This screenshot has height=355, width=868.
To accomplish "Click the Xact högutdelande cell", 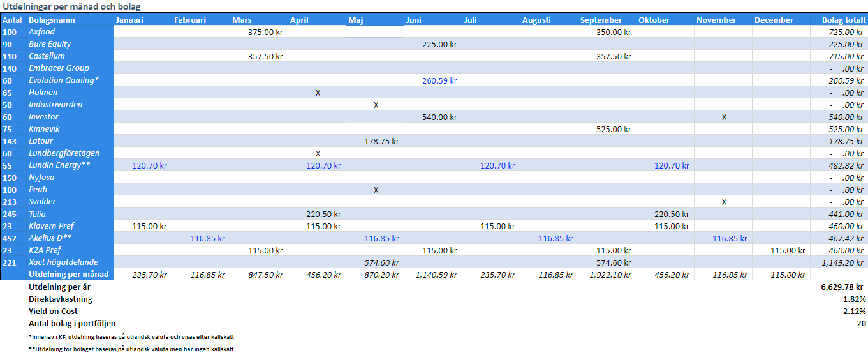I will click(70, 262).
